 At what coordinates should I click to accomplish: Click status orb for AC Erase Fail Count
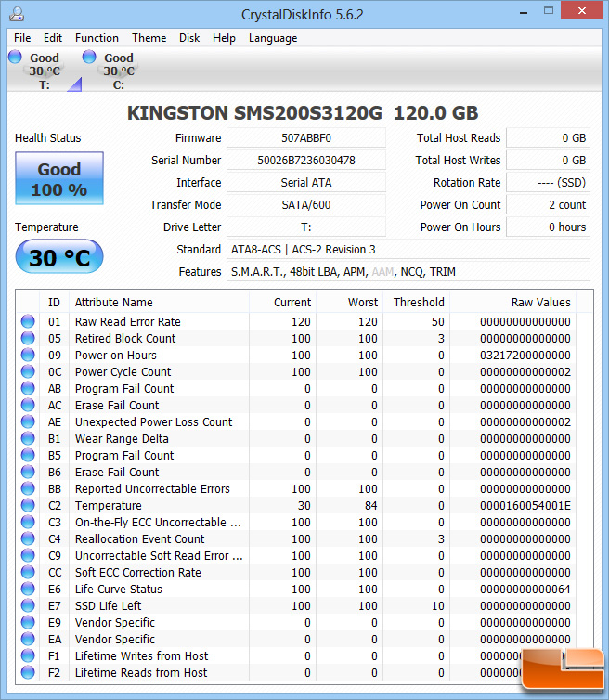coord(28,405)
